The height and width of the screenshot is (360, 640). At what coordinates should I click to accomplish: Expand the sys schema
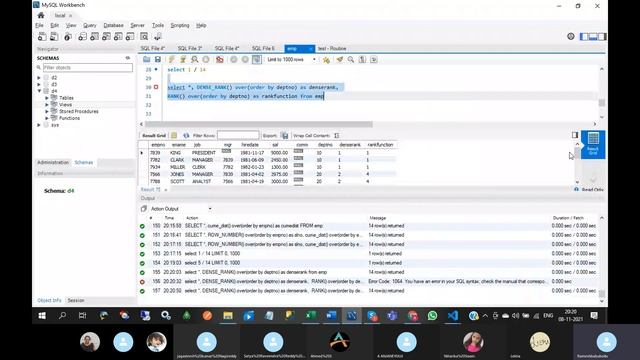tap(39, 125)
